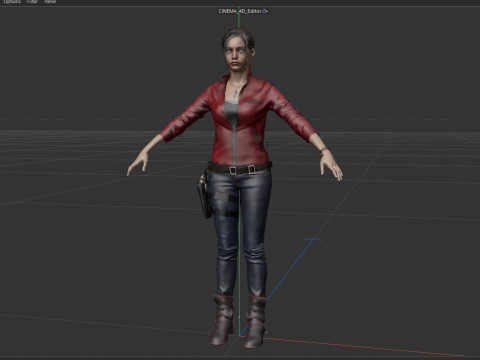This screenshot has height=360, width=480.
Task: Select the holster on the character's thigh
Action: coord(204,197)
